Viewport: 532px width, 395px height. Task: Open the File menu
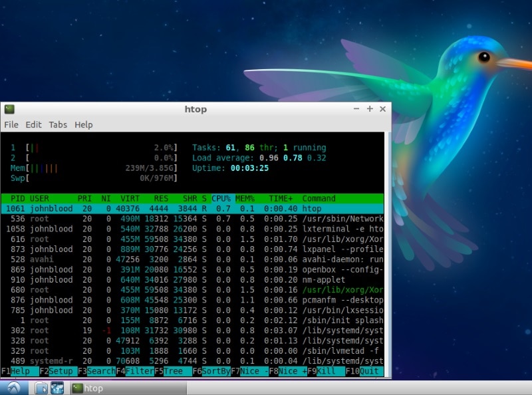tap(11, 125)
